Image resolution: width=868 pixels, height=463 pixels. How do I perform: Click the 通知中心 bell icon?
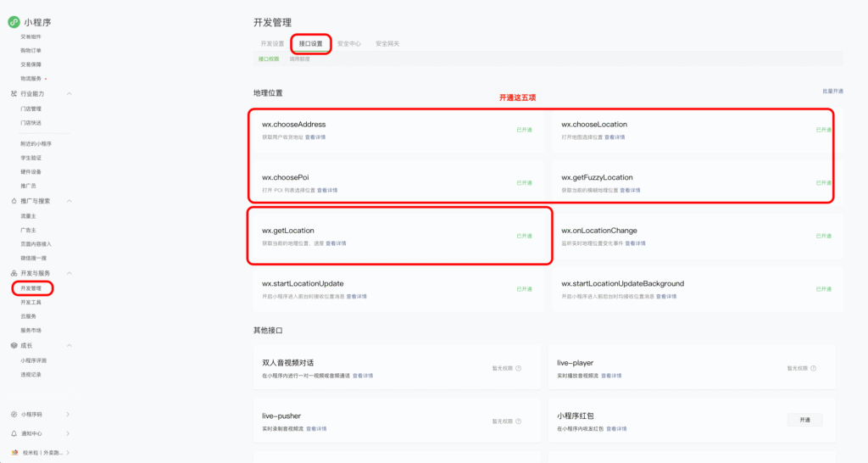tap(14, 433)
